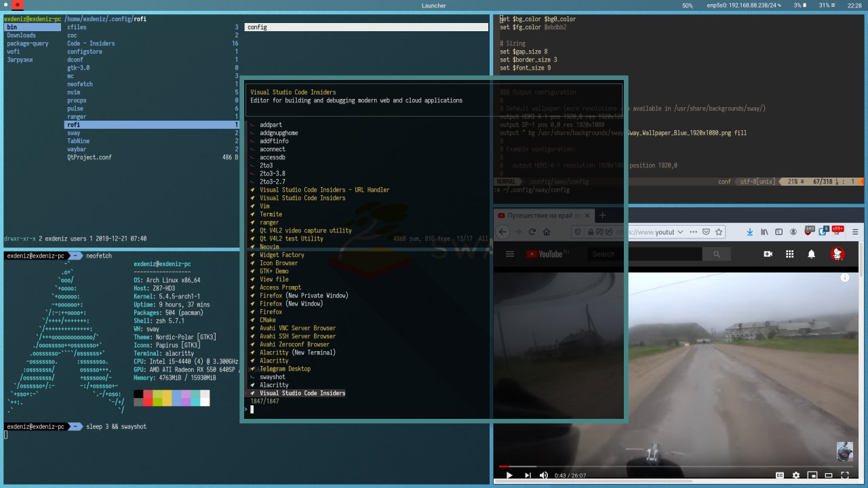Select Telegram Desktop in rofi launcher
This screenshot has width=868, height=488.
click(285, 369)
